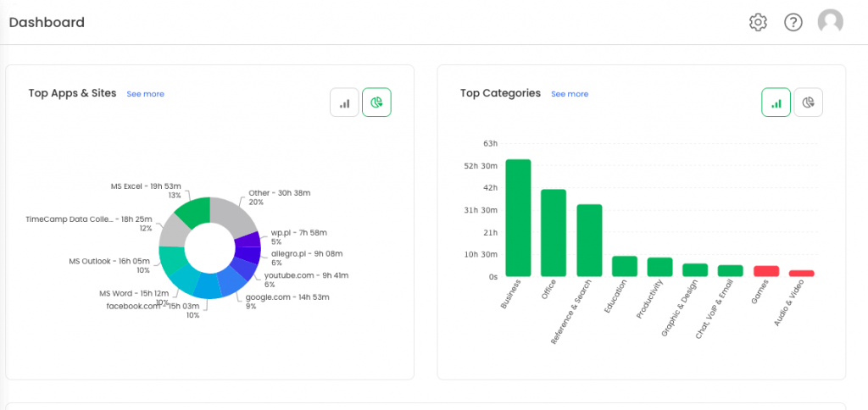The width and height of the screenshot is (868, 410).
Task: Select the Education category bar
Action: point(625,266)
